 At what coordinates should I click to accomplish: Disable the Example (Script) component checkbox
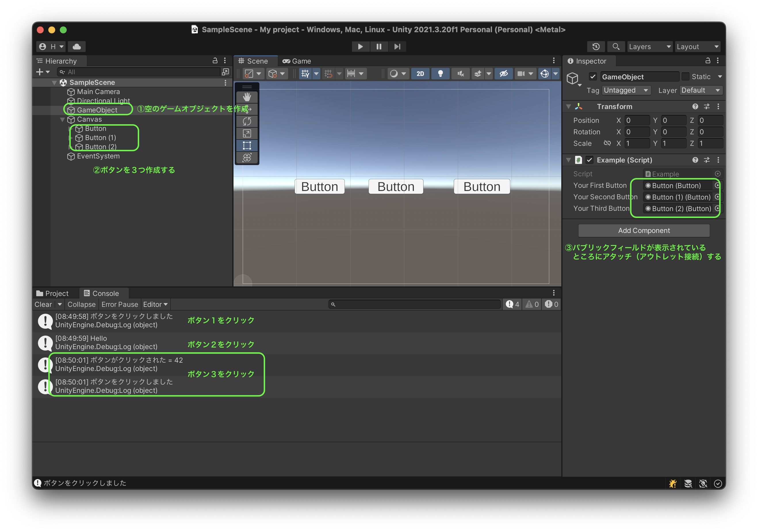pos(589,160)
